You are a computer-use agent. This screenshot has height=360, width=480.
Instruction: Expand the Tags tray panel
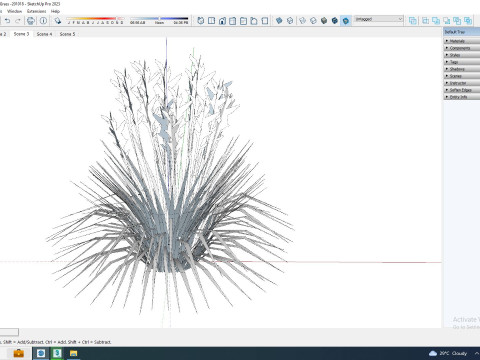pos(462,62)
